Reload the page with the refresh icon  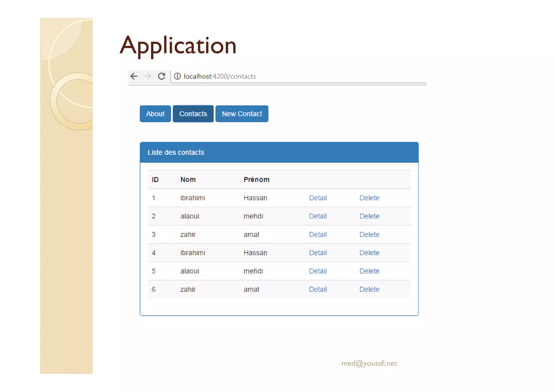click(x=162, y=76)
